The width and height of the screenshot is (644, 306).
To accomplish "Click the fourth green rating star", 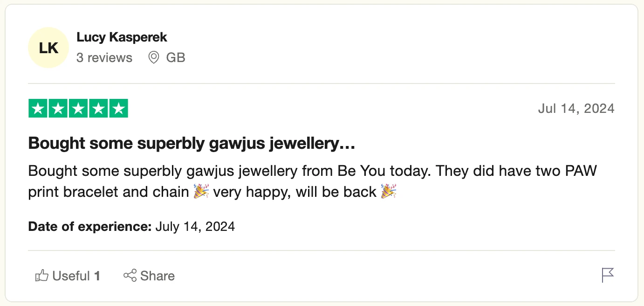I will (x=98, y=109).
